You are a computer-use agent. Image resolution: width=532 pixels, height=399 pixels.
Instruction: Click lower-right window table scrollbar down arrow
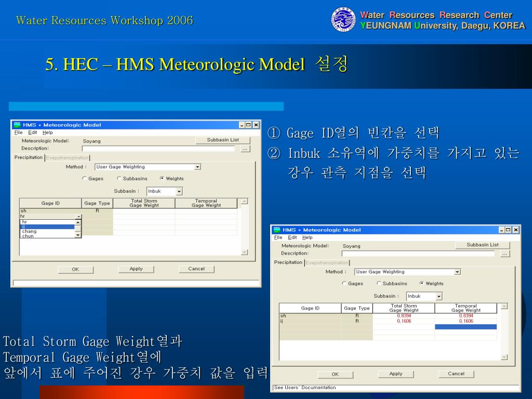(x=504, y=357)
